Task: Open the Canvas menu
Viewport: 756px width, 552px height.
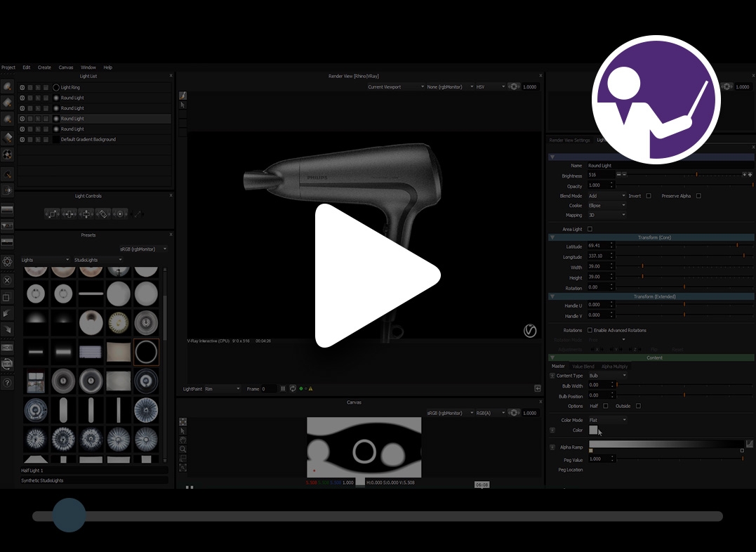Action: click(66, 67)
